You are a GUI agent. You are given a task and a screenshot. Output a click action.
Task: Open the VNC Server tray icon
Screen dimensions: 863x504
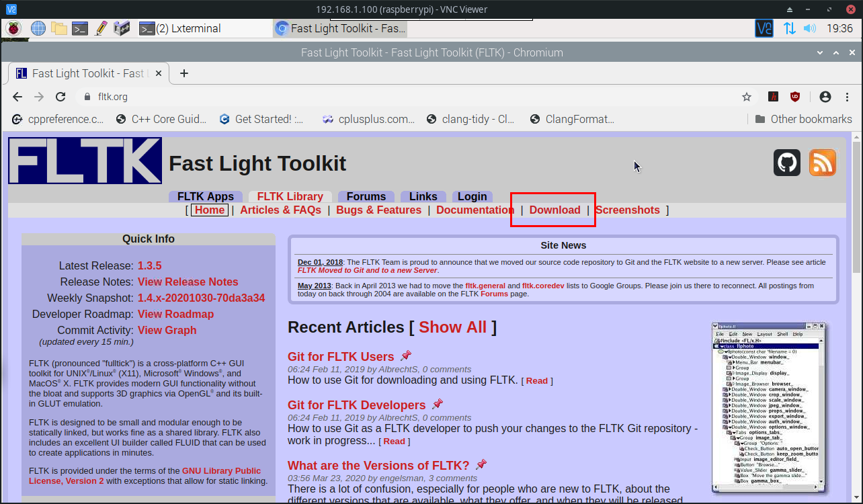tap(764, 28)
